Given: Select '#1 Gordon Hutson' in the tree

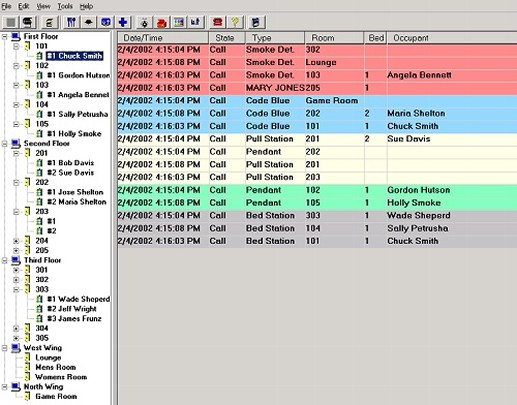Looking at the screenshot, I should coord(78,76).
